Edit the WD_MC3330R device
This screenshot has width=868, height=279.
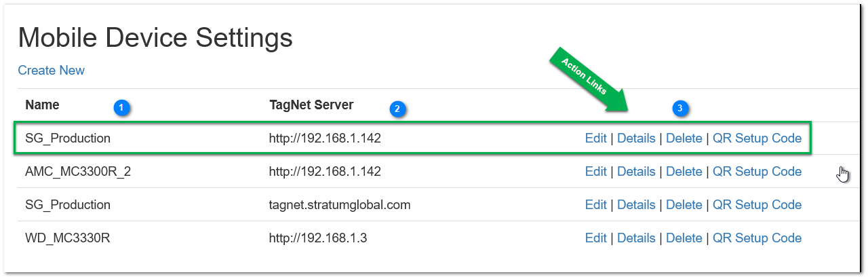[x=596, y=238]
